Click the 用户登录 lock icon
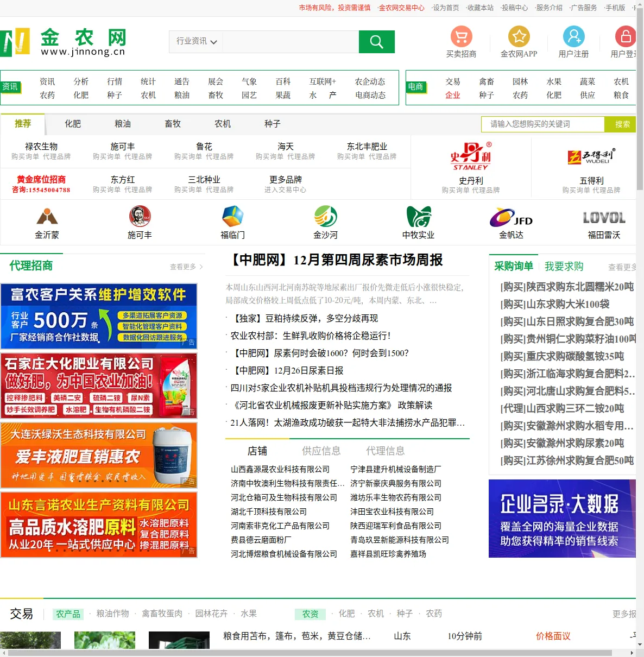644x657 pixels. tap(626, 36)
